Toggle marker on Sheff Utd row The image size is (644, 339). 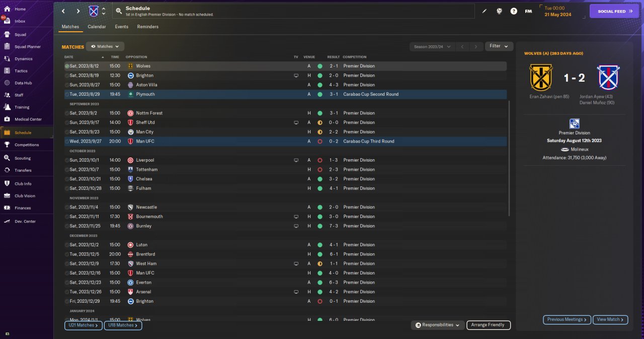(x=67, y=122)
